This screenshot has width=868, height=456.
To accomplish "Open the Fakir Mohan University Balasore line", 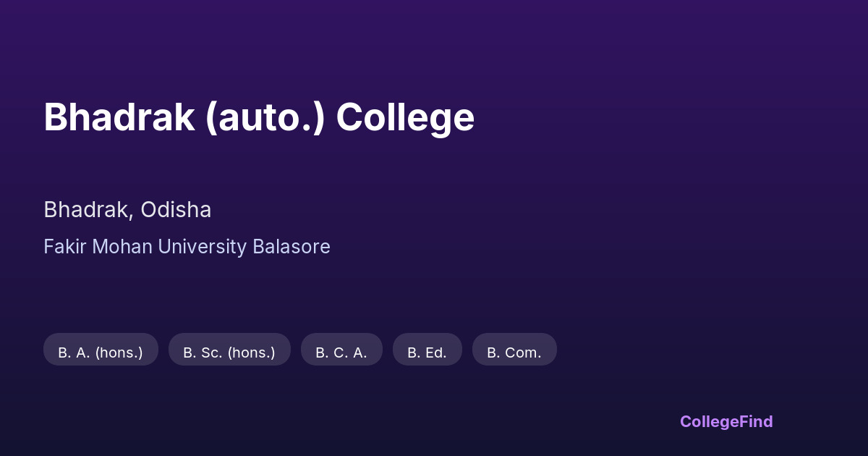I will pos(187,247).
